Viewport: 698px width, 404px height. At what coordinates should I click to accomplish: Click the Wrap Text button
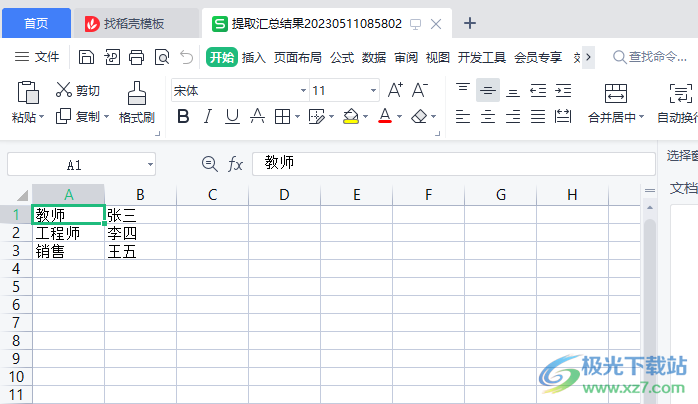pyautogui.click(x=678, y=103)
